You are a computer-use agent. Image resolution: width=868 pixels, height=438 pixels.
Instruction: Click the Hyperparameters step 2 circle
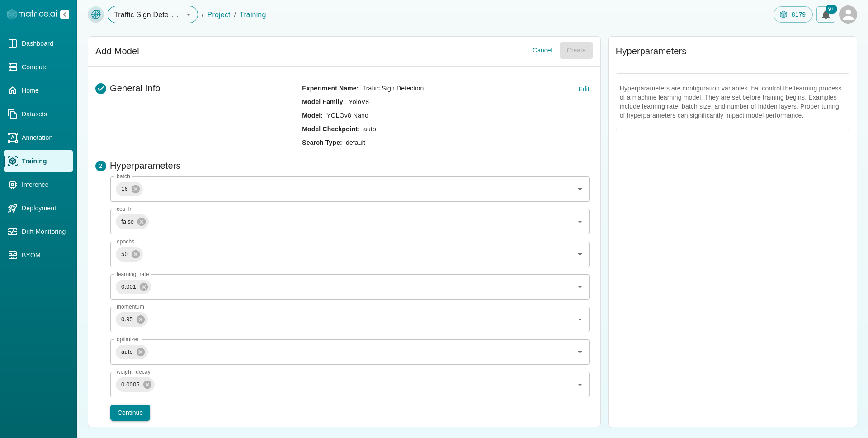click(x=101, y=166)
